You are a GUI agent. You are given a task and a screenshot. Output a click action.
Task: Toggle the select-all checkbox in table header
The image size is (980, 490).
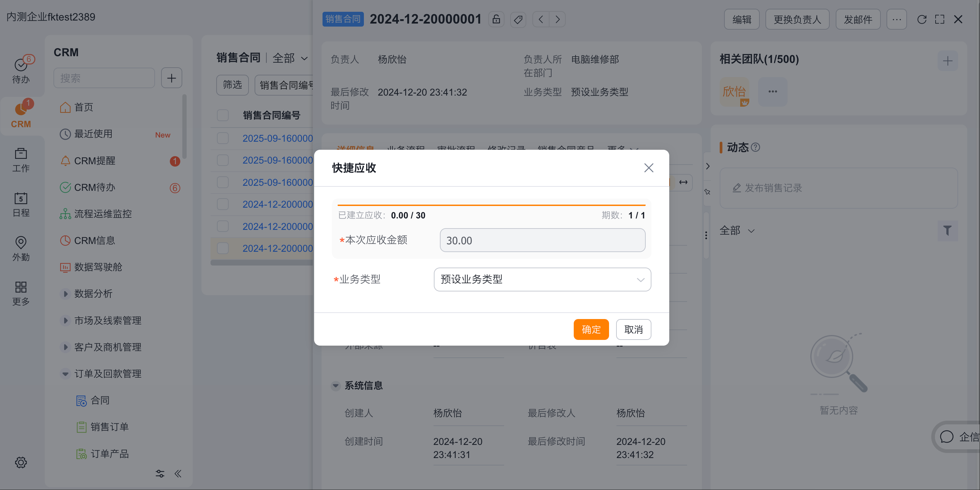pos(223,115)
